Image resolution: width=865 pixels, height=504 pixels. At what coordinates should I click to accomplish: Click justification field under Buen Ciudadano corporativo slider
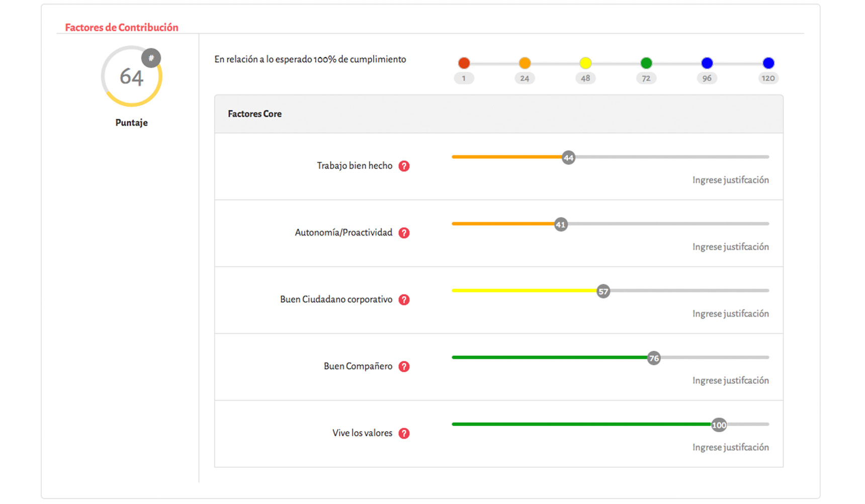[x=730, y=314]
